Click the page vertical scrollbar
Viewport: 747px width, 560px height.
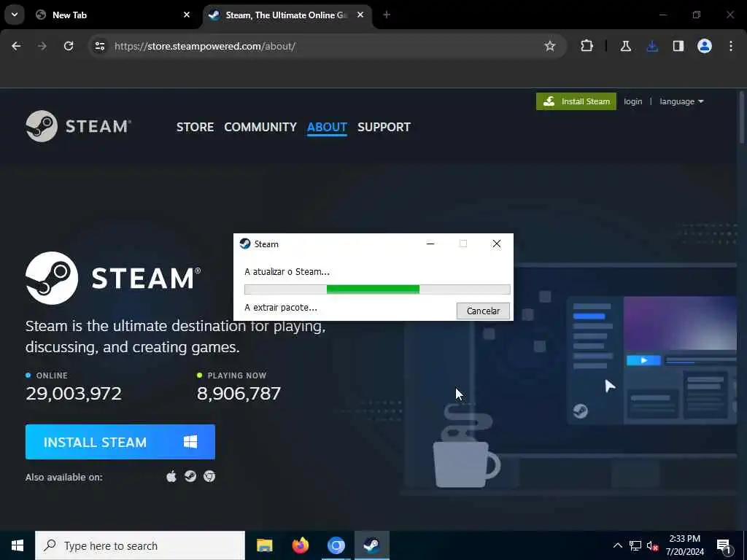[x=742, y=117]
